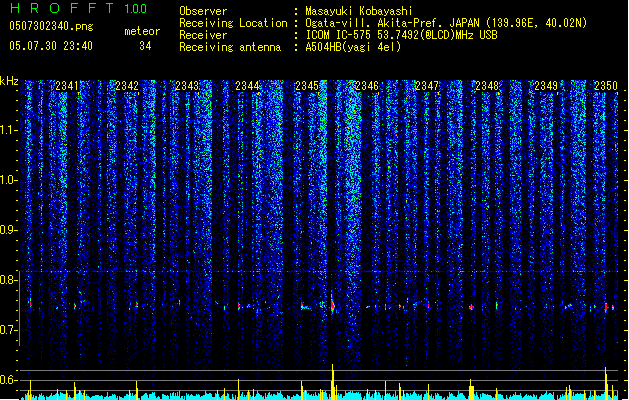Click the 'meteor' label

[x=142, y=31]
